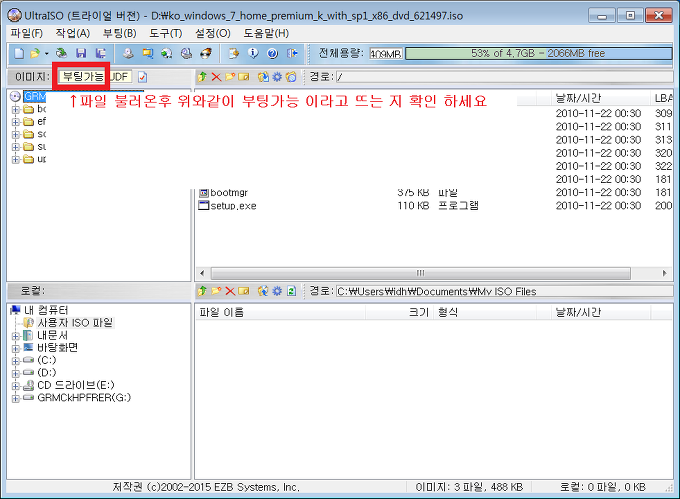Select 내 컴퓨터 in the local tree

pyautogui.click(x=46, y=310)
